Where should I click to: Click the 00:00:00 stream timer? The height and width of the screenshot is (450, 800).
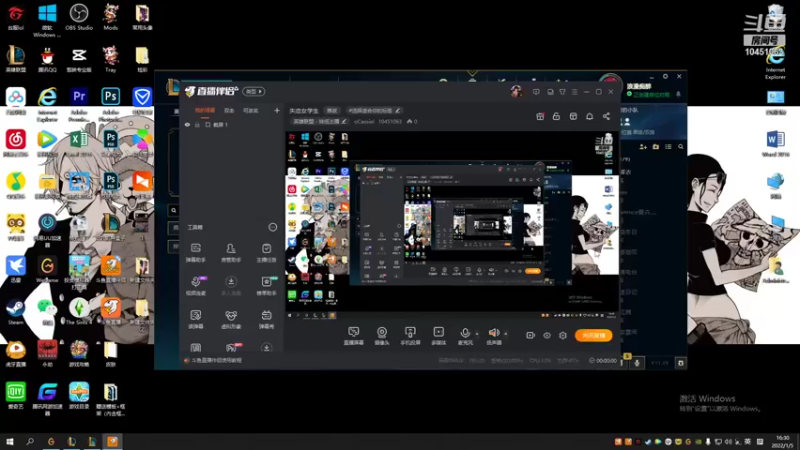tap(606, 361)
